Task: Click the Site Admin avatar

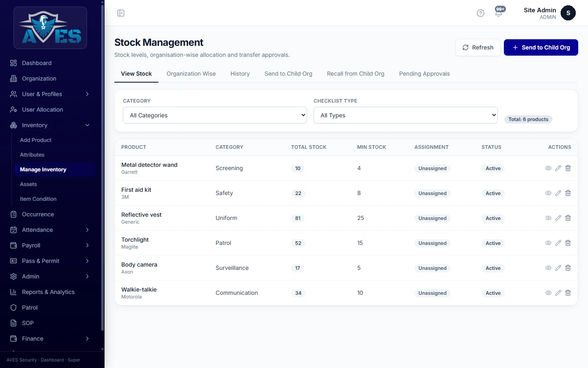Action: tap(568, 13)
